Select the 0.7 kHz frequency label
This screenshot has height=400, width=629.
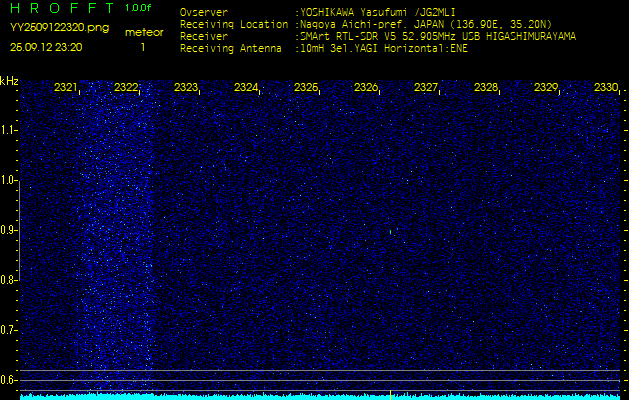pyautogui.click(x=9, y=329)
